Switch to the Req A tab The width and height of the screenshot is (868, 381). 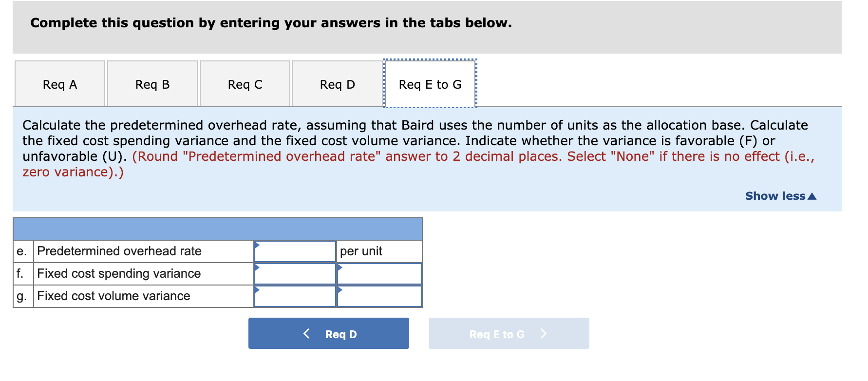click(x=59, y=83)
